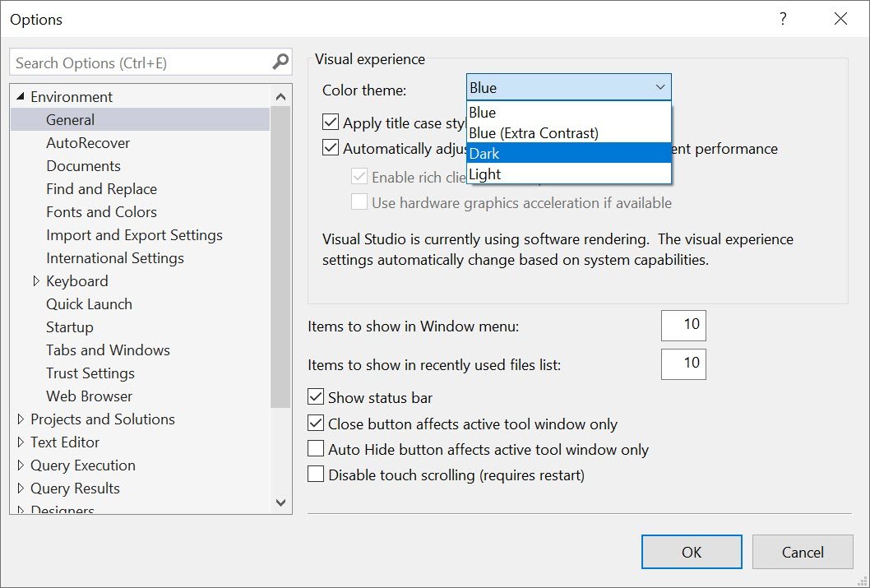Close the Options dialog
This screenshot has height=588, width=870.
(840, 19)
